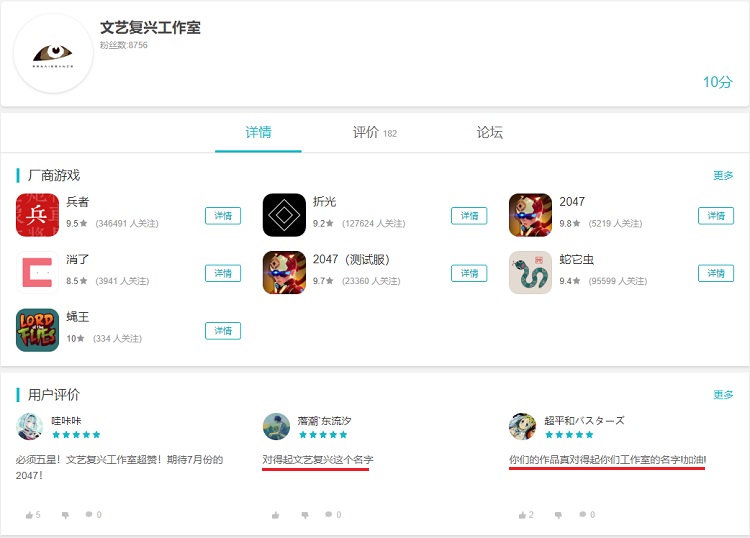Switch to the 评价 tab
The width and height of the screenshot is (750, 538).
pos(375,132)
